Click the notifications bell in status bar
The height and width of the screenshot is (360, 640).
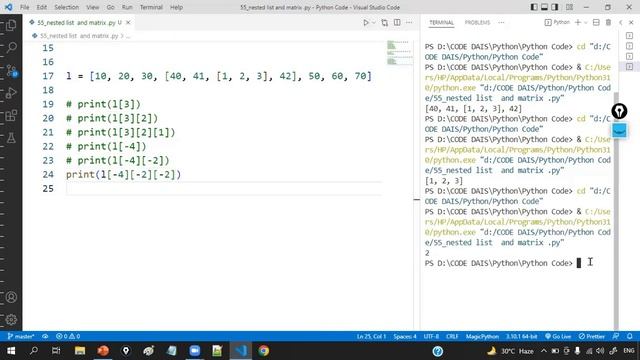point(630,336)
